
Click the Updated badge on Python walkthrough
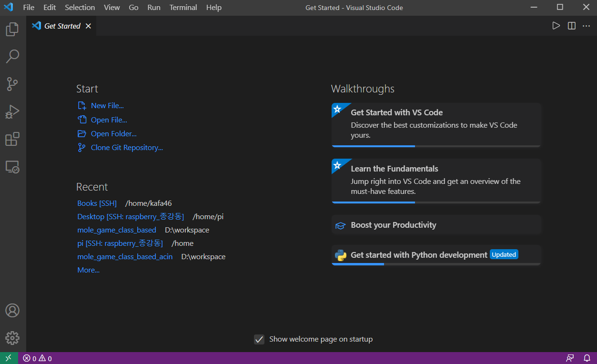click(504, 255)
